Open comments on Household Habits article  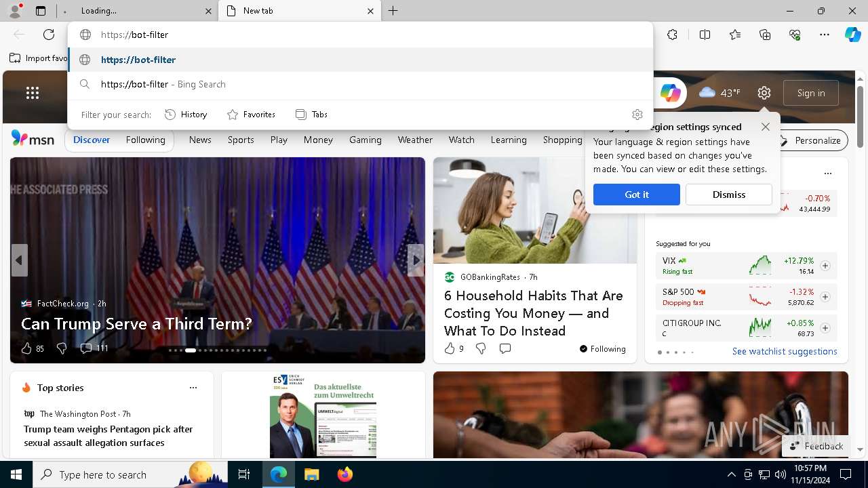(505, 348)
